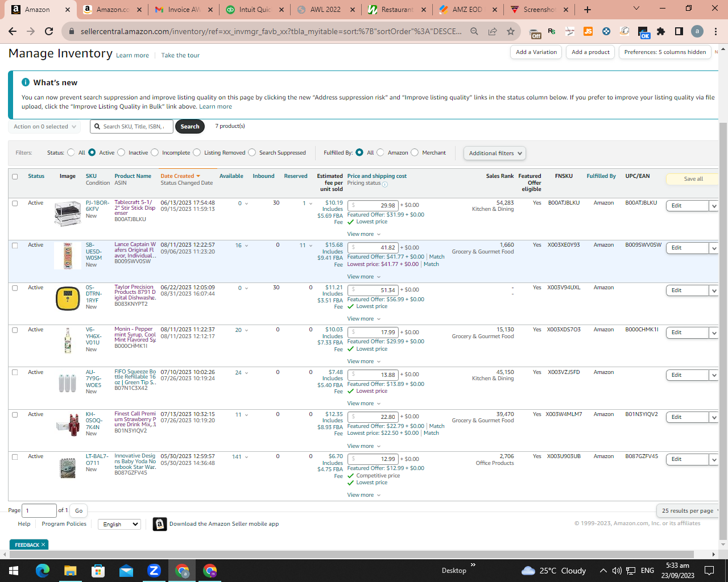Image resolution: width=728 pixels, height=582 pixels.
Task: Click the Go page button
Action: [x=79, y=510]
